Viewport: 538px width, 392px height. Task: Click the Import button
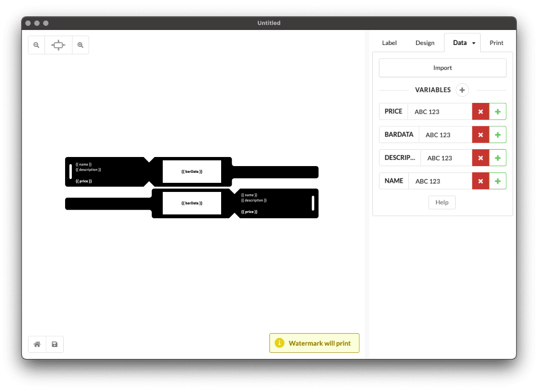tap(442, 68)
